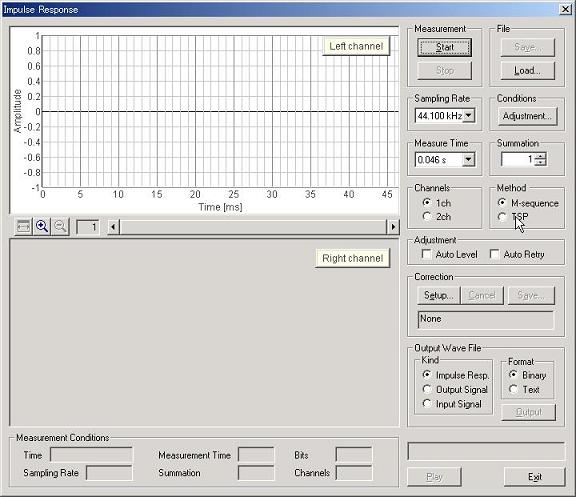This screenshot has height=497, width=576.
Task: Start the impulse response measurement
Action: click(x=444, y=47)
